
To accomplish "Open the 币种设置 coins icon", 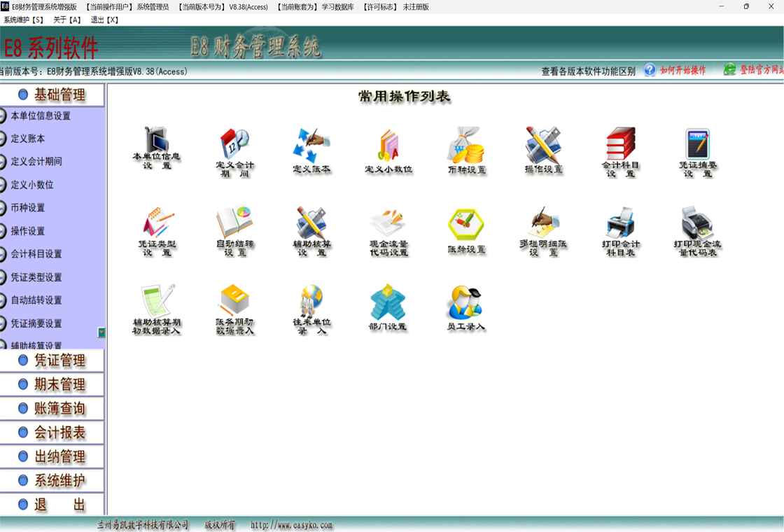I will coord(466,146).
